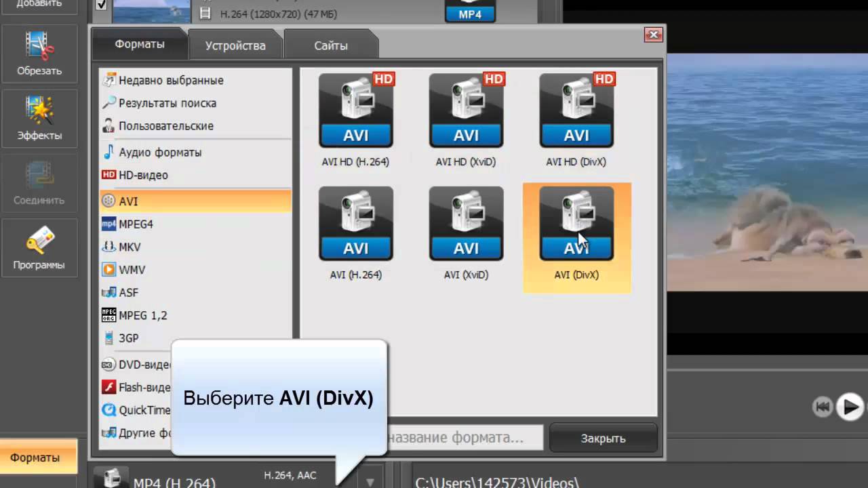
Task: Select the highlighted AVI (DivX) format icon
Action: click(576, 224)
